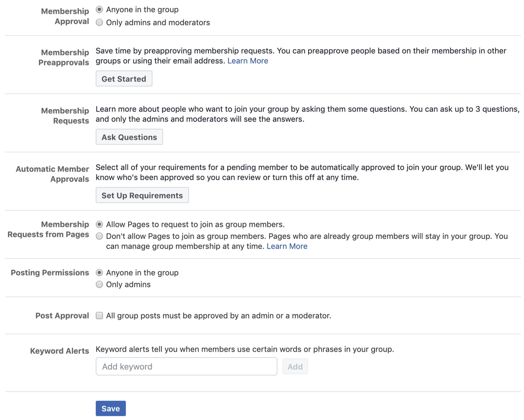
Task: Select "Allow Pages to request to join"
Action: [x=99, y=224]
